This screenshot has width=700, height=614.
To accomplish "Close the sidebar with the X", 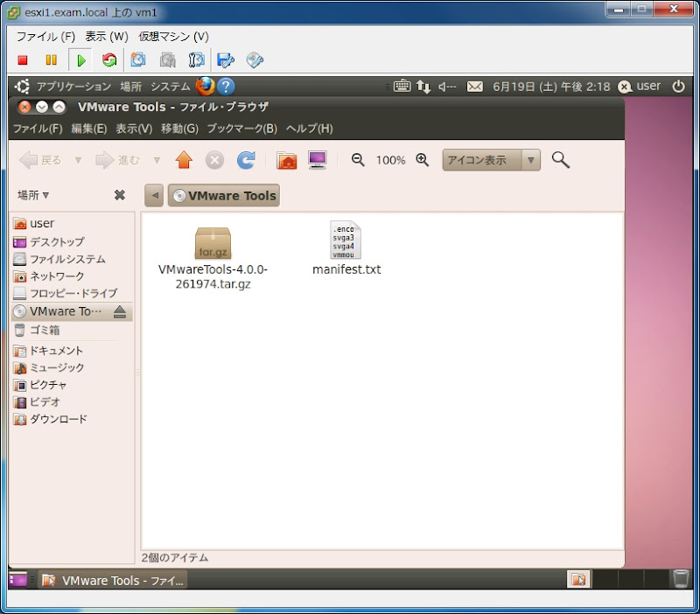I will pyautogui.click(x=119, y=194).
